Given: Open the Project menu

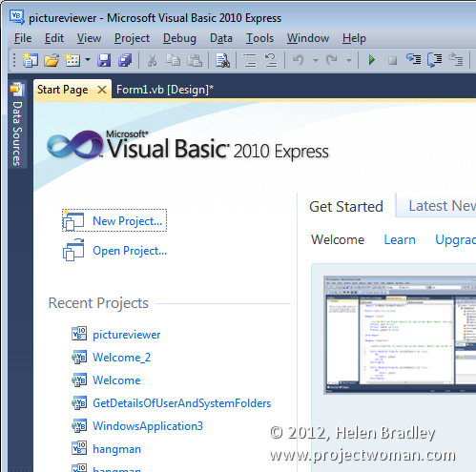Looking at the screenshot, I should (x=132, y=38).
